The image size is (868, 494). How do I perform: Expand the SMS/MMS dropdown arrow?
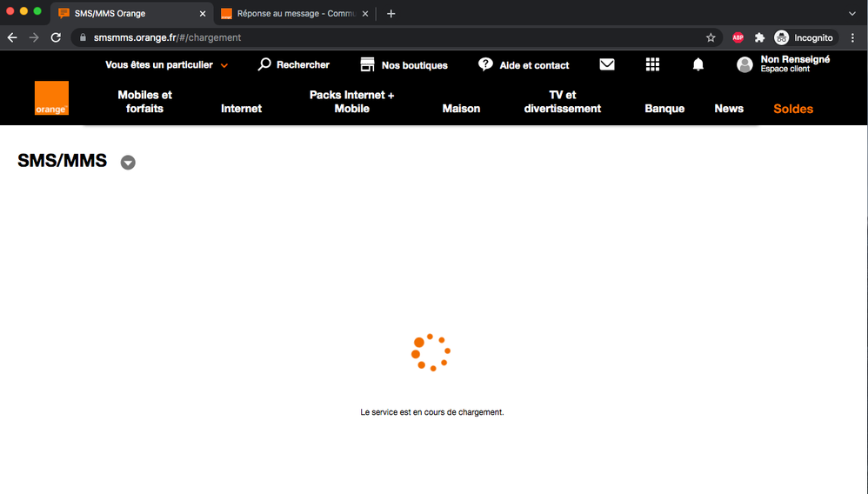coord(128,163)
